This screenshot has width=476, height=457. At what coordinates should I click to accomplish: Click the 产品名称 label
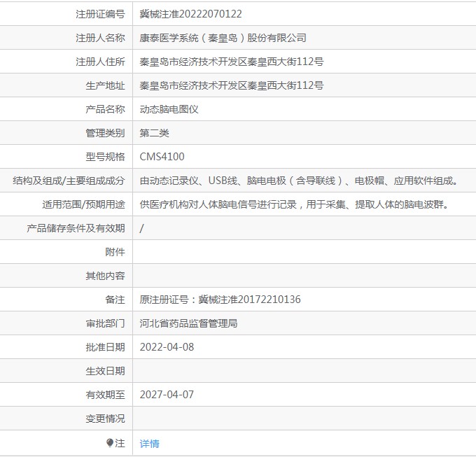point(105,109)
